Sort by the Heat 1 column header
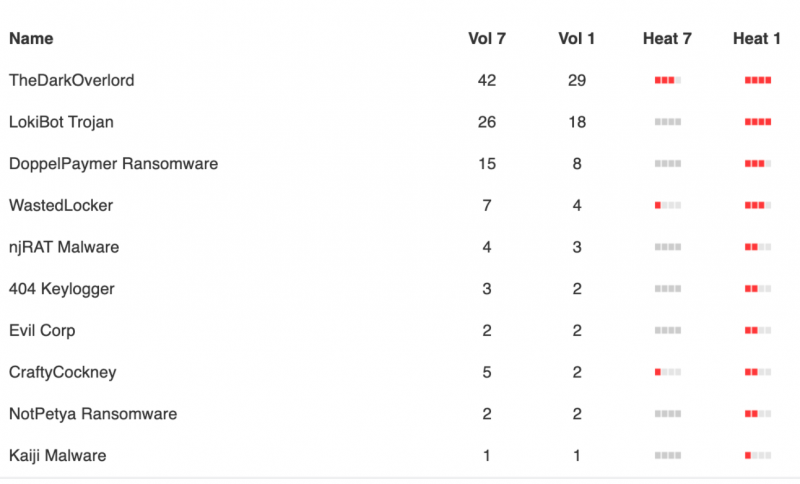Screen dimensions: 800x484 coord(757,38)
